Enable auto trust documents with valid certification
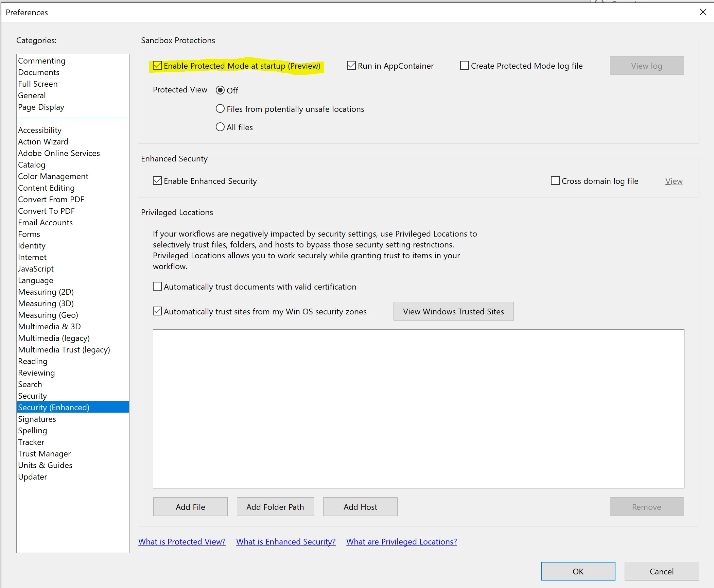The image size is (714, 588). [157, 287]
